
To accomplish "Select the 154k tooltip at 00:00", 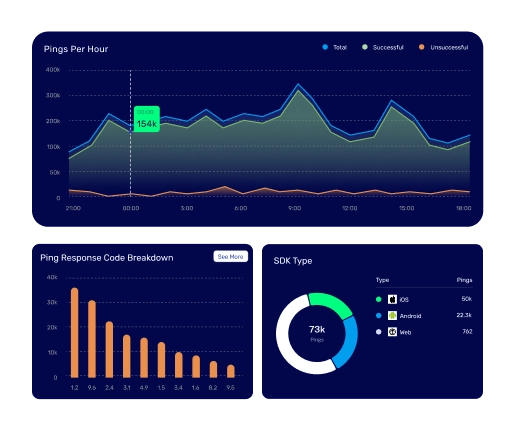I will click(x=147, y=119).
